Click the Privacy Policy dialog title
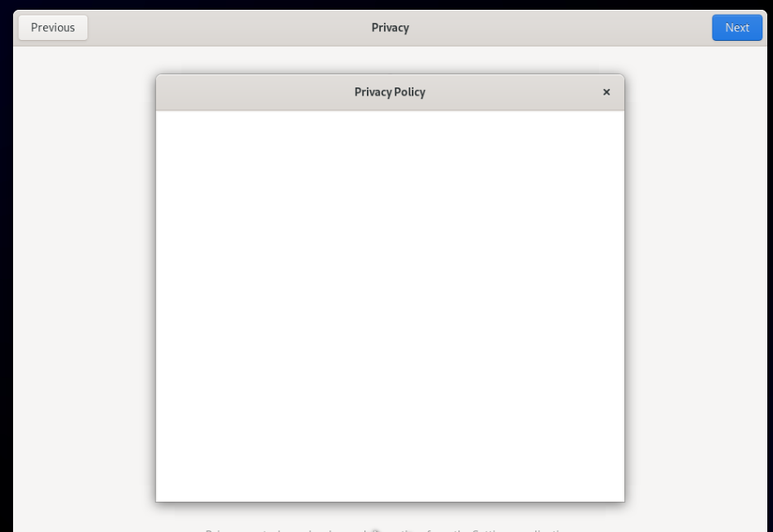The image size is (773, 532). coord(390,92)
